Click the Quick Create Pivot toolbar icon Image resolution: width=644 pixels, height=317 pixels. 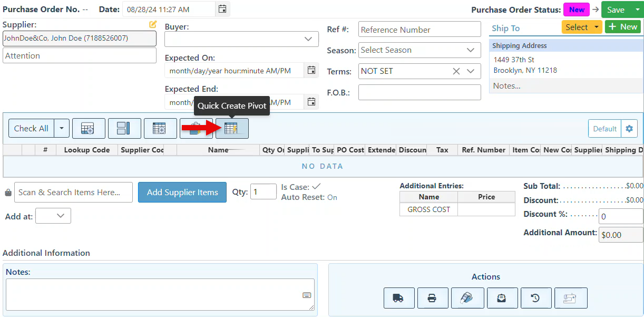click(232, 128)
